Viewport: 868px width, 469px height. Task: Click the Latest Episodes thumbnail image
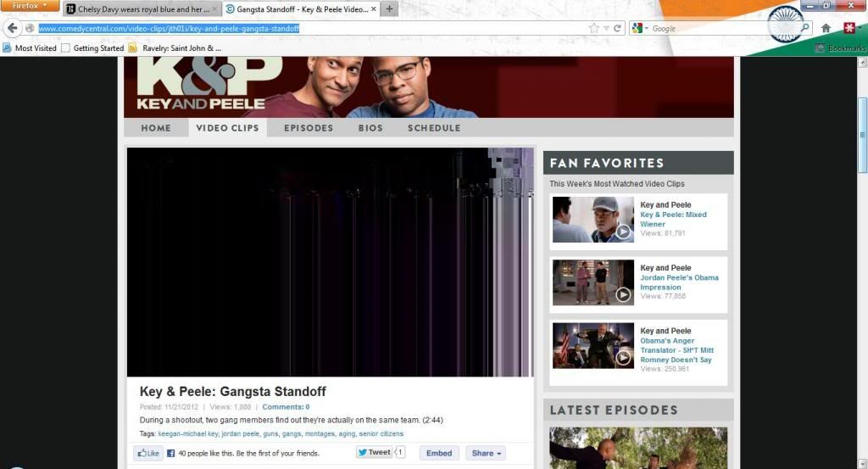[638, 448]
